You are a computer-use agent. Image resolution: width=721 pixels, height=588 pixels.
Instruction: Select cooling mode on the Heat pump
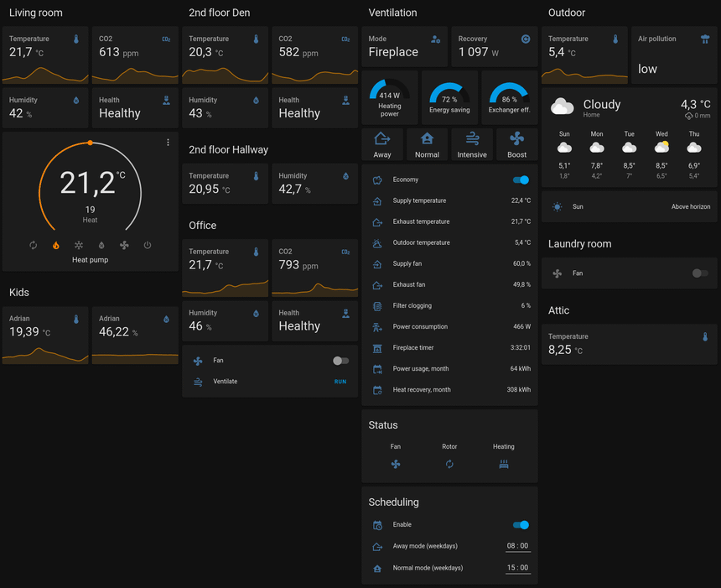click(78, 245)
